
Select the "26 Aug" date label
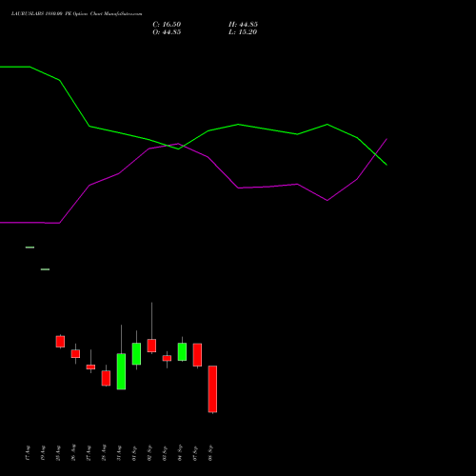click(x=73, y=452)
